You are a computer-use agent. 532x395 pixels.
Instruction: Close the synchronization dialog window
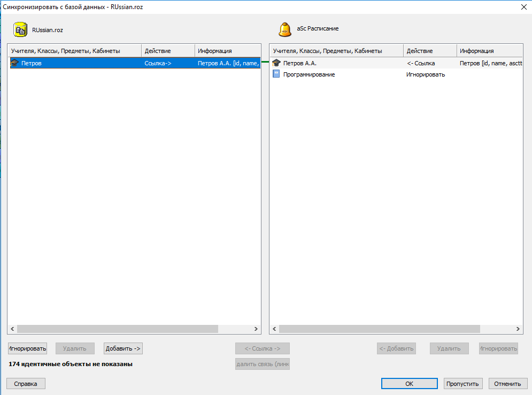pos(522,7)
